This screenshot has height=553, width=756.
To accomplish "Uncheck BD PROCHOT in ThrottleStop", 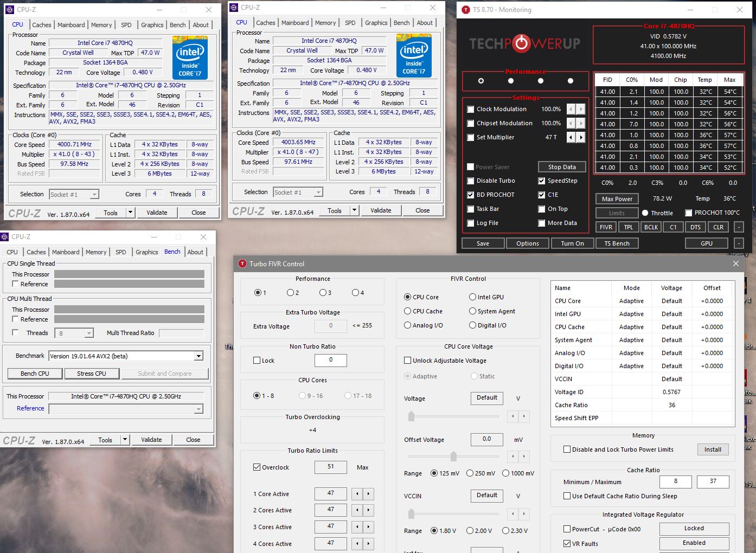I will (471, 195).
